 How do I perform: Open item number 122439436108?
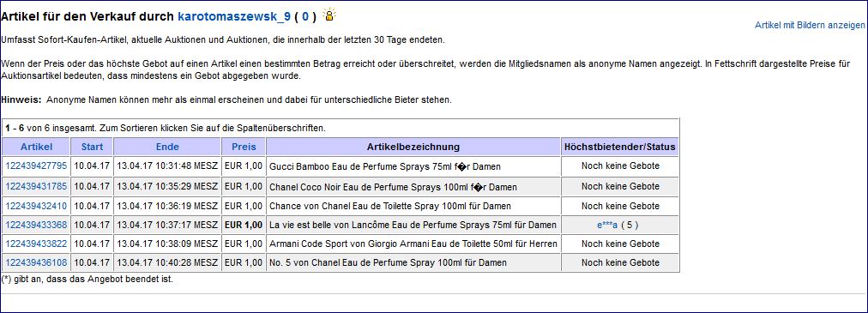(36, 262)
